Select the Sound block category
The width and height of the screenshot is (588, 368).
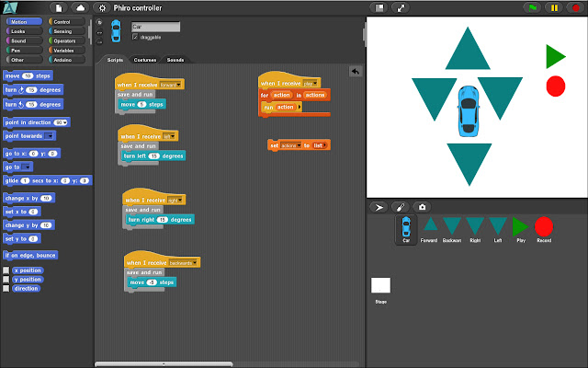pos(25,40)
